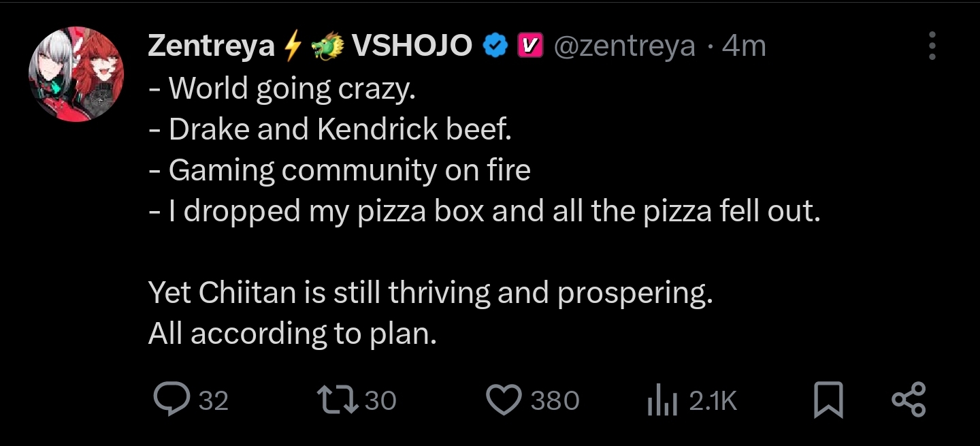Click the 32 replies count

click(x=214, y=400)
